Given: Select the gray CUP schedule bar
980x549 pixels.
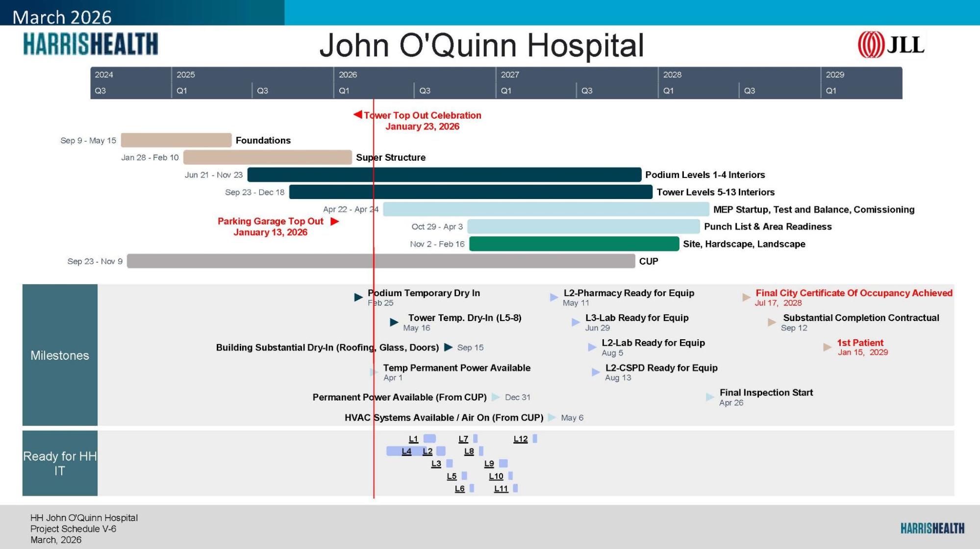Looking at the screenshot, I should click(380, 261).
